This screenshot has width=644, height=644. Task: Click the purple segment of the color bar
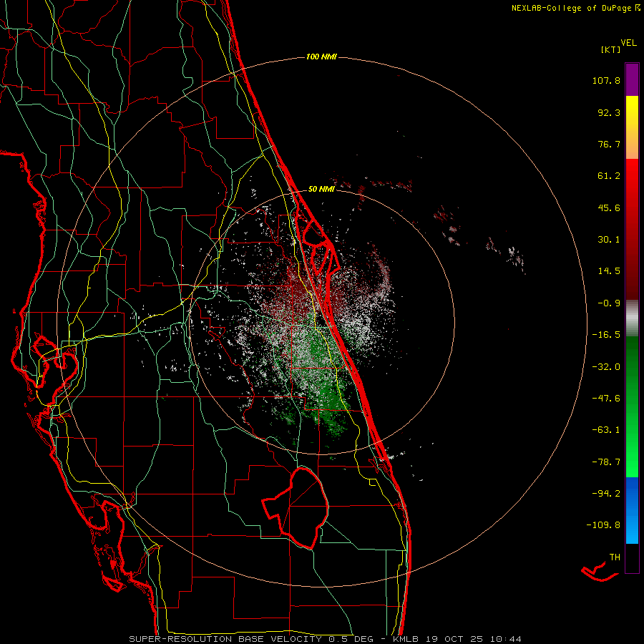coord(632,79)
